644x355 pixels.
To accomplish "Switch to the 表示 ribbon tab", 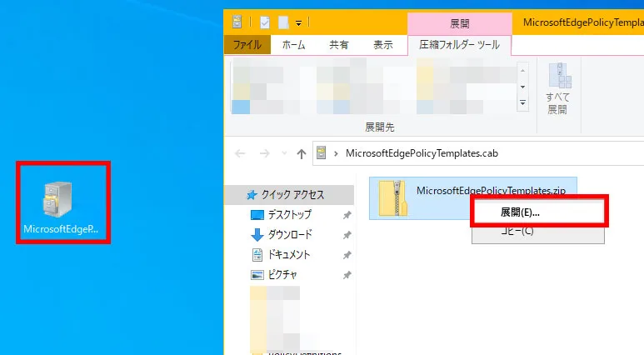I will coord(382,45).
